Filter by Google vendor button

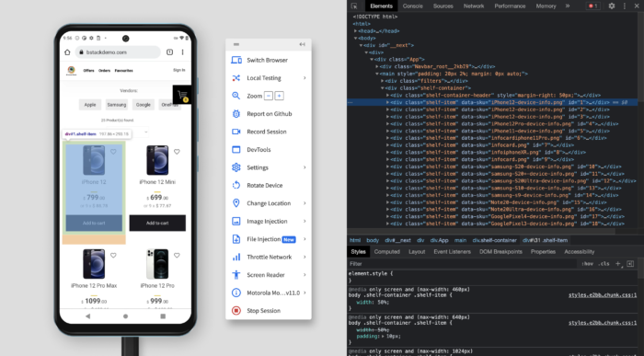[x=144, y=105]
